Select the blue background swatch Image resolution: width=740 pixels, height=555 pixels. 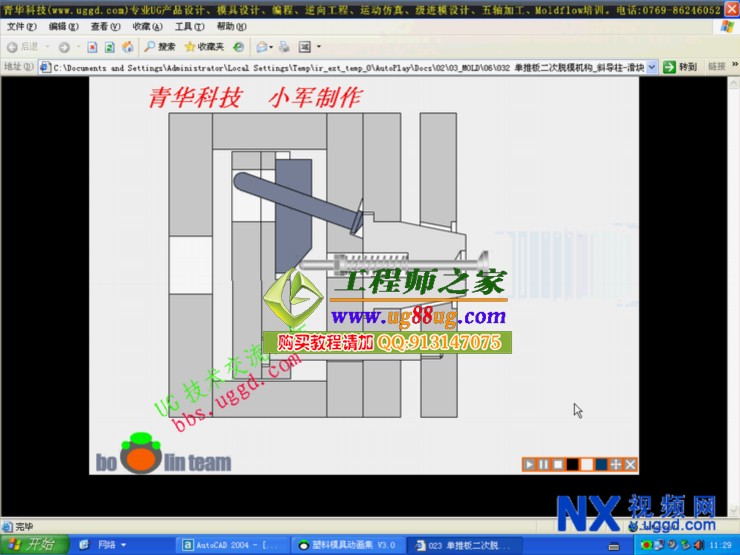tap(601, 465)
